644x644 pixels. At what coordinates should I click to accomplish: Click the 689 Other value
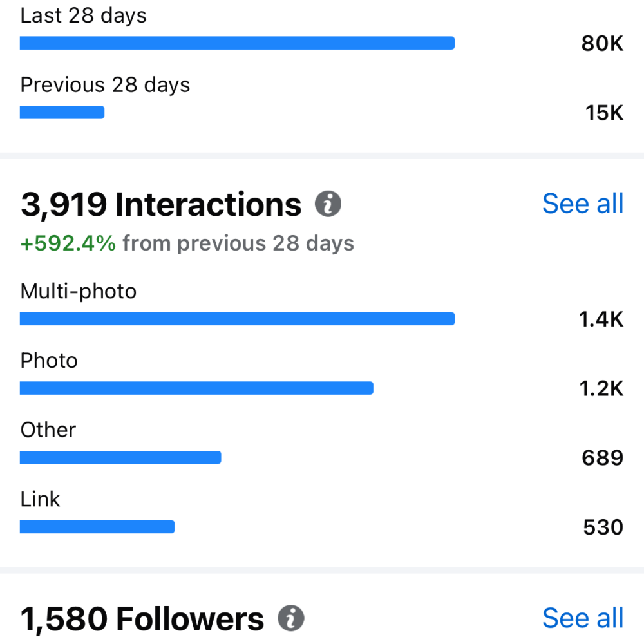603,458
